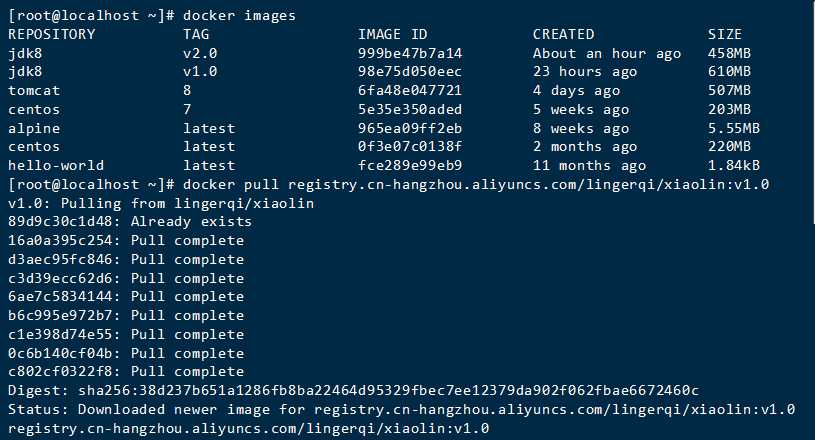Click the tomcat repository name
This screenshot has height=440, width=815.
click(34, 90)
